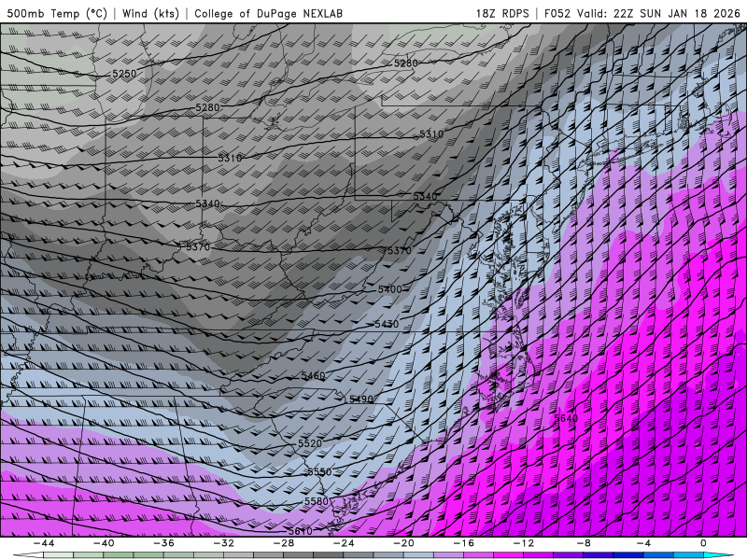Click the -20 colorbar tick label
The image size is (747, 560).
(403, 543)
